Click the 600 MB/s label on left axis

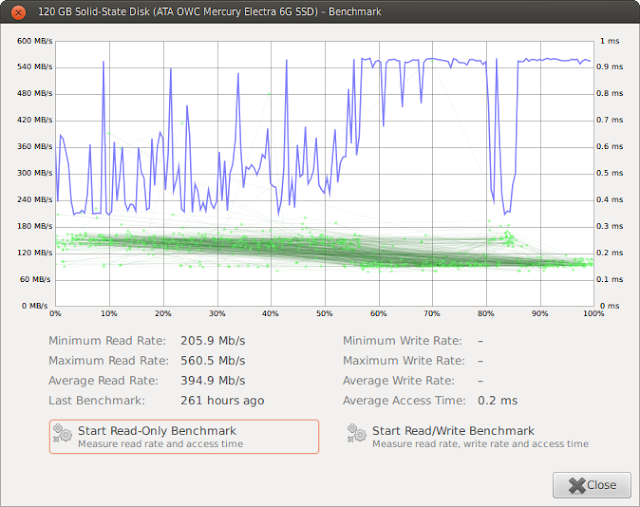(35, 41)
